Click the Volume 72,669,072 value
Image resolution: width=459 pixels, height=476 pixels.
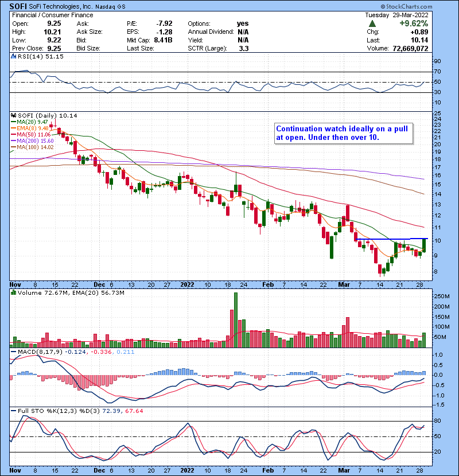[x=410, y=49]
